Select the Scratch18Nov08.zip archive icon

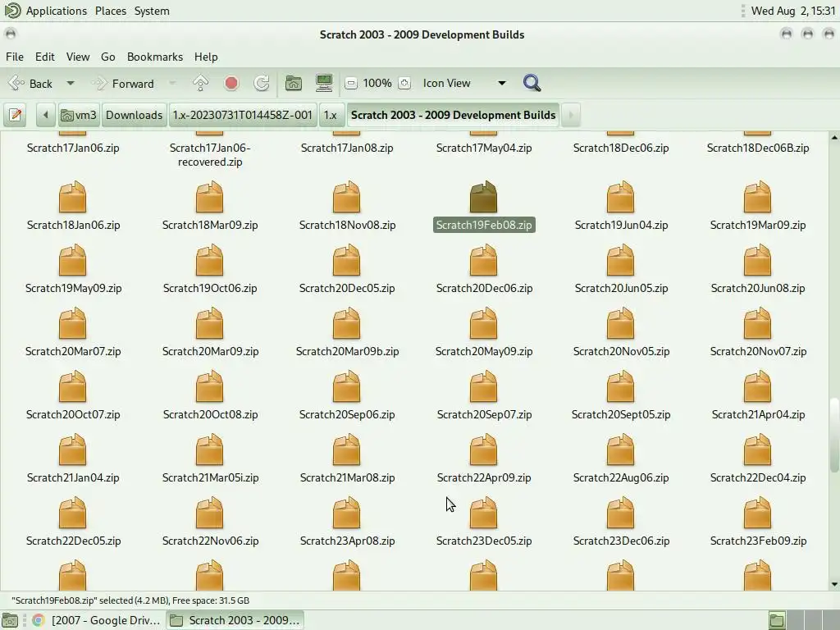point(347,197)
